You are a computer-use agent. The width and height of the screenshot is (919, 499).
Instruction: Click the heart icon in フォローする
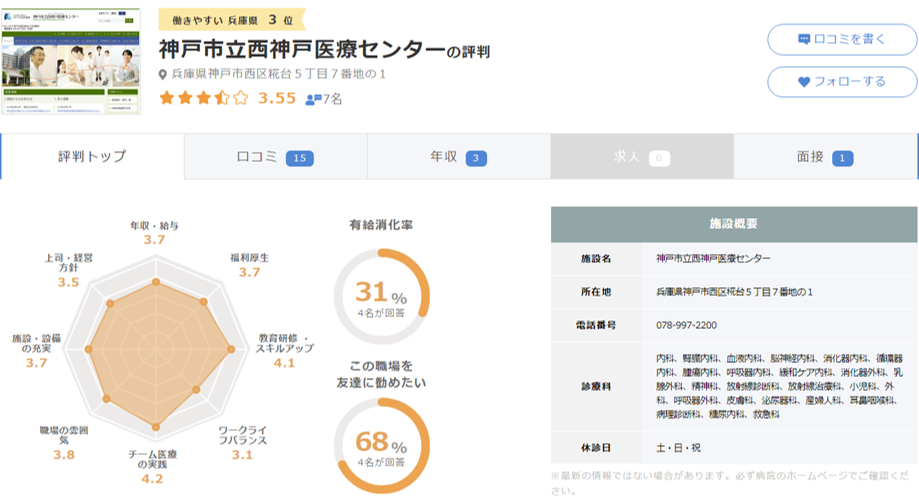tap(804, 82)
